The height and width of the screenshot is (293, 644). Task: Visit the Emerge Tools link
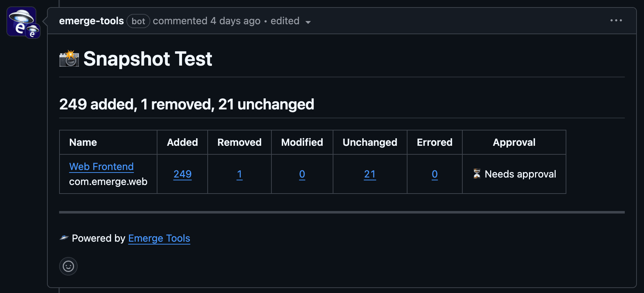pos(159,238)
